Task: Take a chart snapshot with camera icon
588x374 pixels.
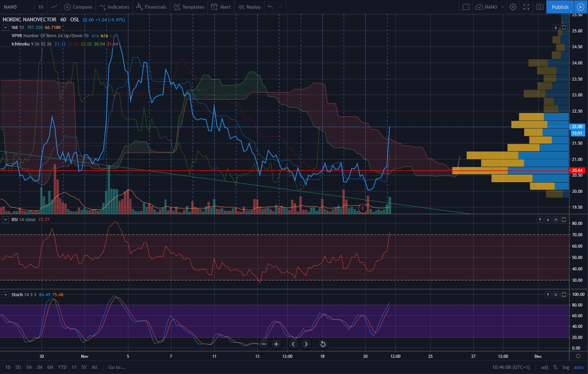Action: point(540,7)
